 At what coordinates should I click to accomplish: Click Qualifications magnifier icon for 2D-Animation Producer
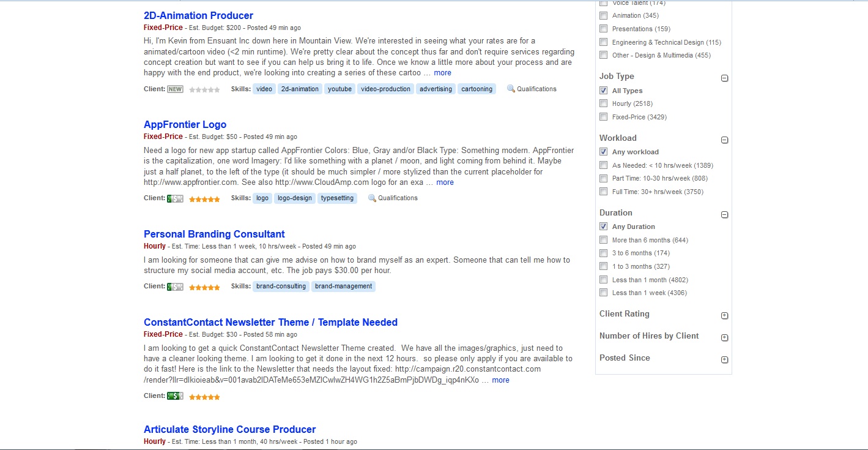tap(511, 89)
